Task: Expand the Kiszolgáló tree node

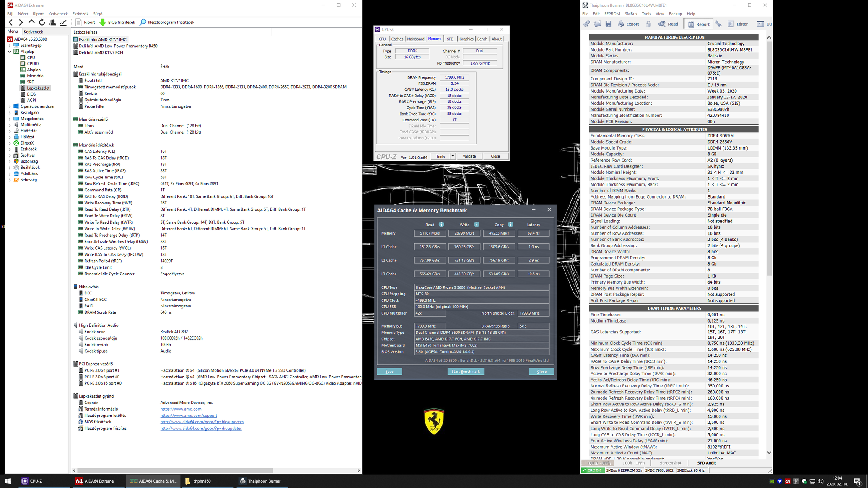Action: pyautogui.click(x=10, y=113)
